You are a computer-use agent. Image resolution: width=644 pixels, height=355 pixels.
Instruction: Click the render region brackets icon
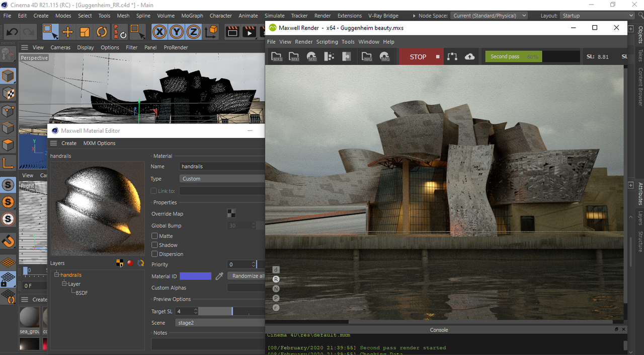click(452, 57)
